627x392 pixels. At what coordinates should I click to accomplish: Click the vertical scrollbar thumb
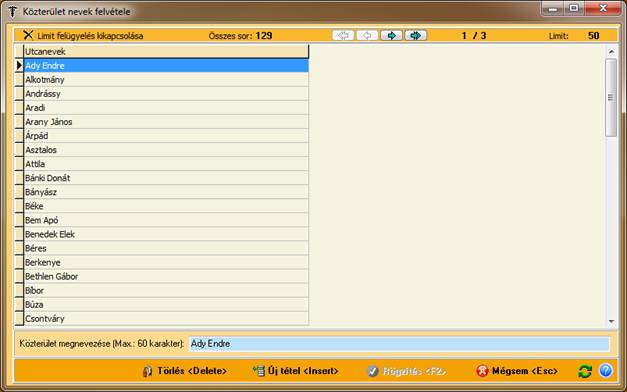(611, 98)
